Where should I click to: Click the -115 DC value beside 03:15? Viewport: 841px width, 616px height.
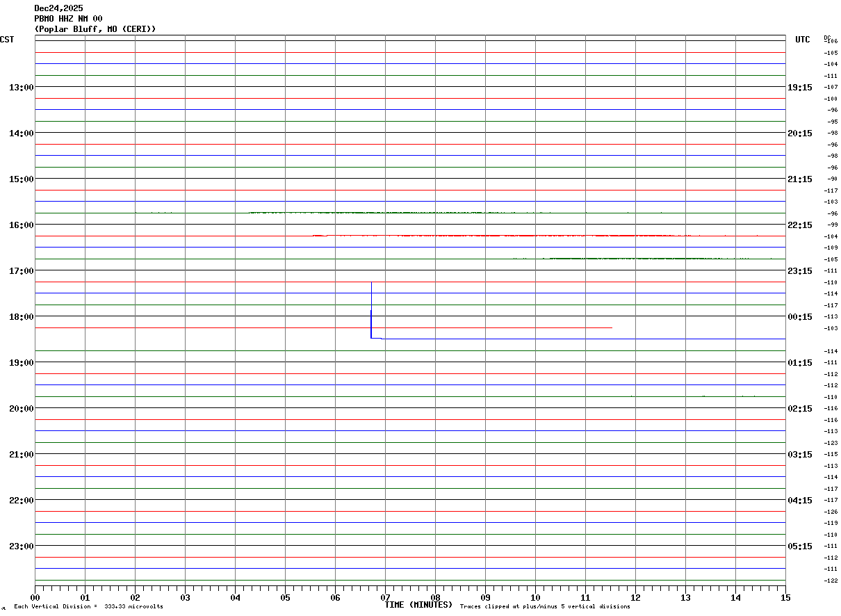[x=831, y=454]
